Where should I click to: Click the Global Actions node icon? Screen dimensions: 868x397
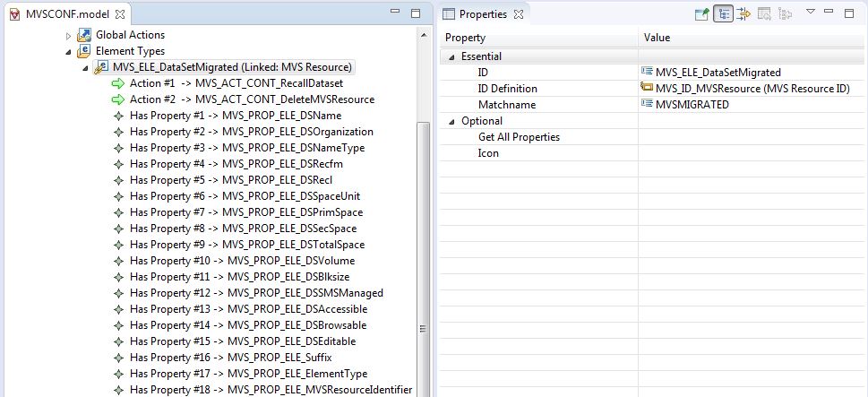[83, 36]
